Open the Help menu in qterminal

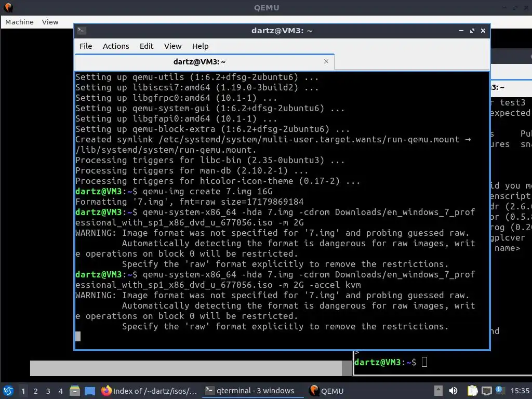(x=200, y=46)
